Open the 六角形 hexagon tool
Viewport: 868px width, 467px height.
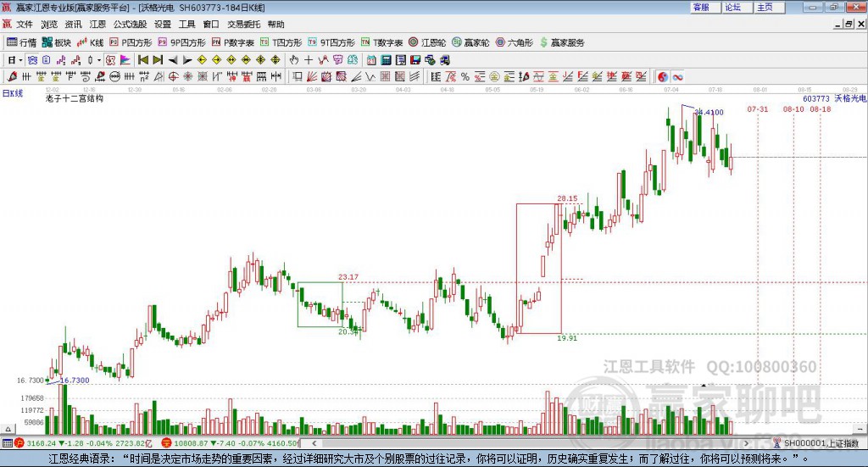pyautogui.click(x=515, y=42)
